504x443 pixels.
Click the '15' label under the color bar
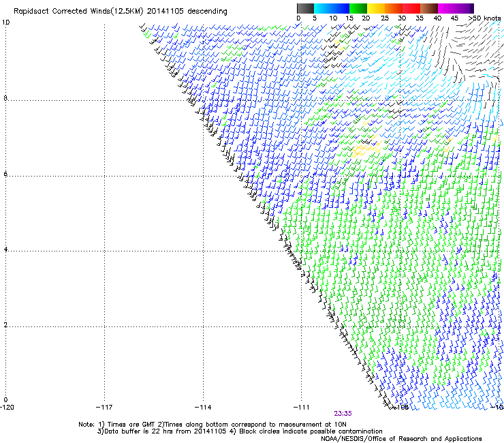coord(349,18)
